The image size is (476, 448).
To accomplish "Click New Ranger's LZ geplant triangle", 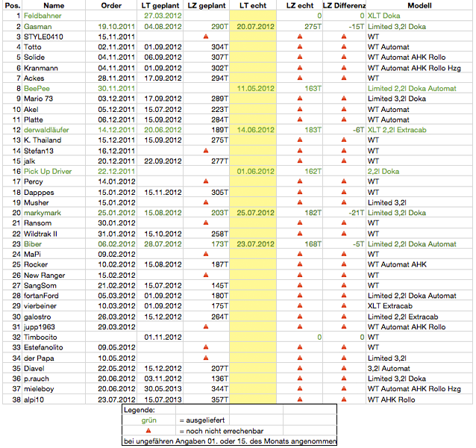I will coord(206,275).
